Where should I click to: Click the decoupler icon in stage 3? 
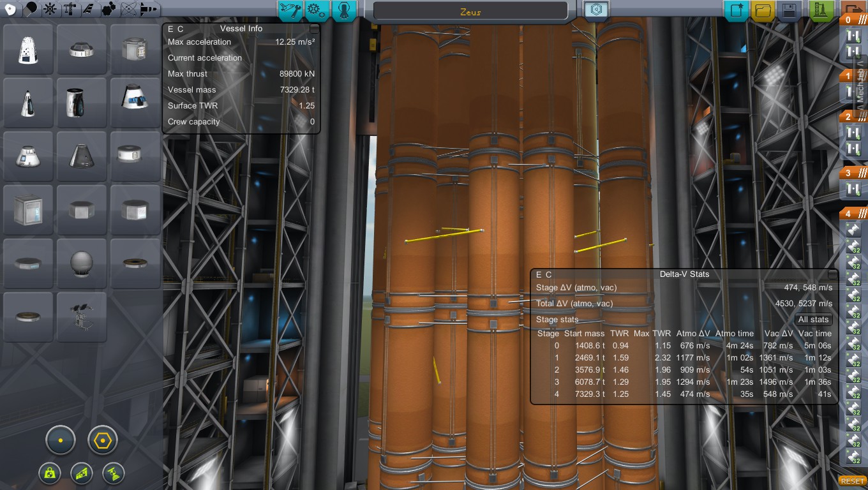coord(853,189)
